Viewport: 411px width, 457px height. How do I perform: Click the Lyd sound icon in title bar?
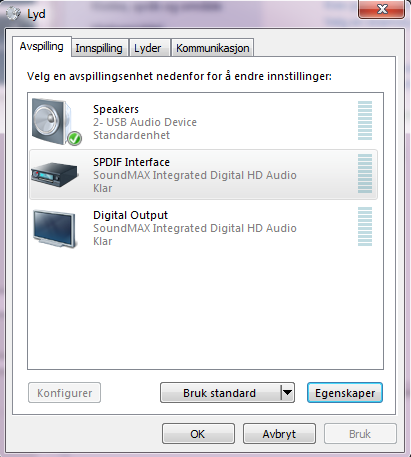[14, 14]
